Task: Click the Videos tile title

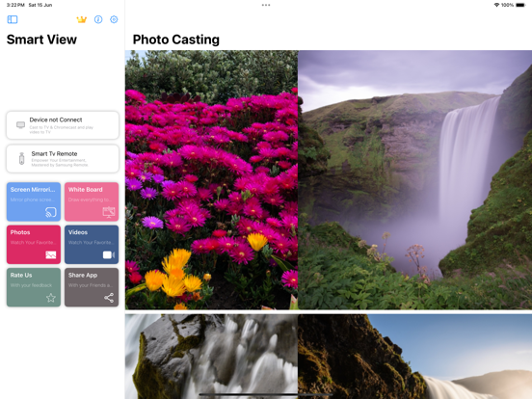Action: 78,232
